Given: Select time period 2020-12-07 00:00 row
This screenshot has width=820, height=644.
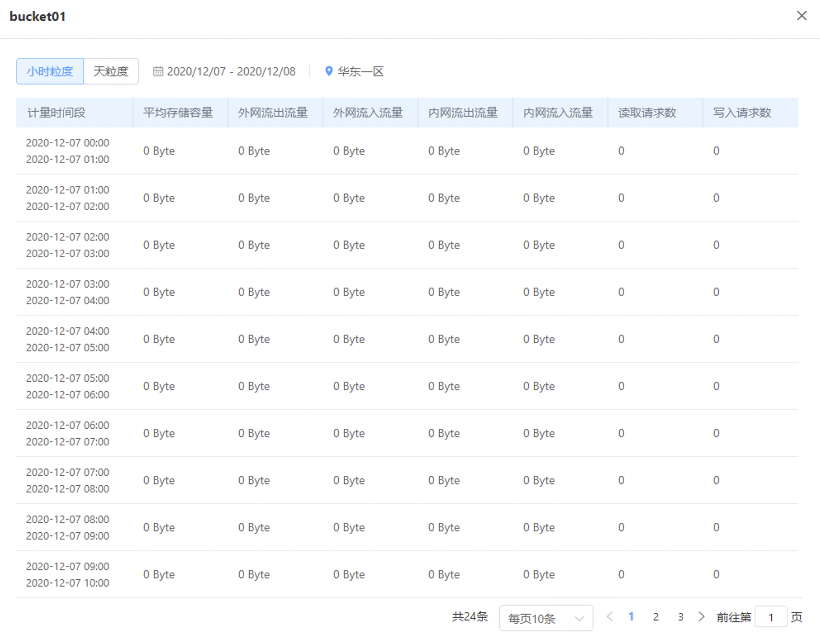Looking at the screenshot, I should click(407, 151).
